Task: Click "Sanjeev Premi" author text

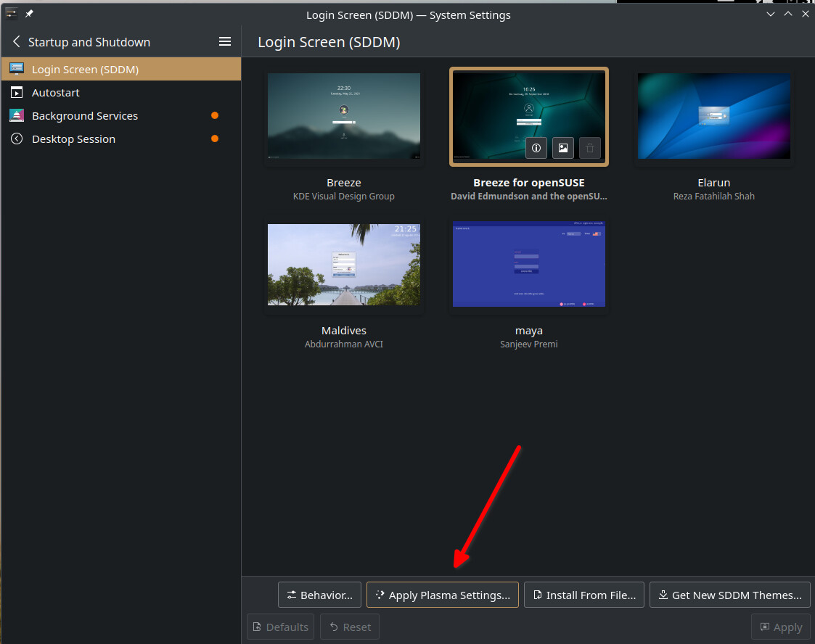Action: tap(528, 344)
